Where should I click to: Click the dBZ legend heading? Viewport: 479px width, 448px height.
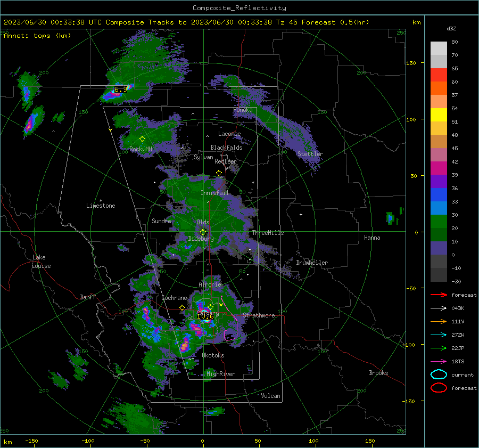(451, 28)
